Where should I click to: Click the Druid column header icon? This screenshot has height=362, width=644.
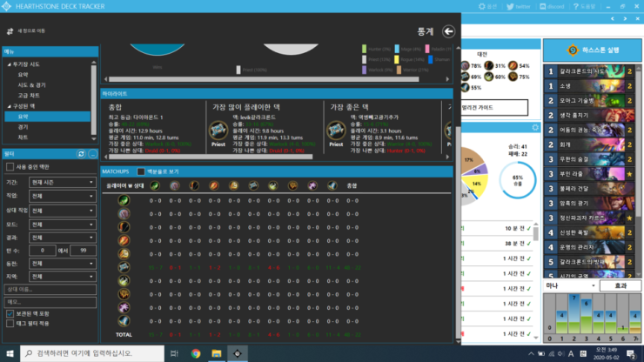click(175, 185)
